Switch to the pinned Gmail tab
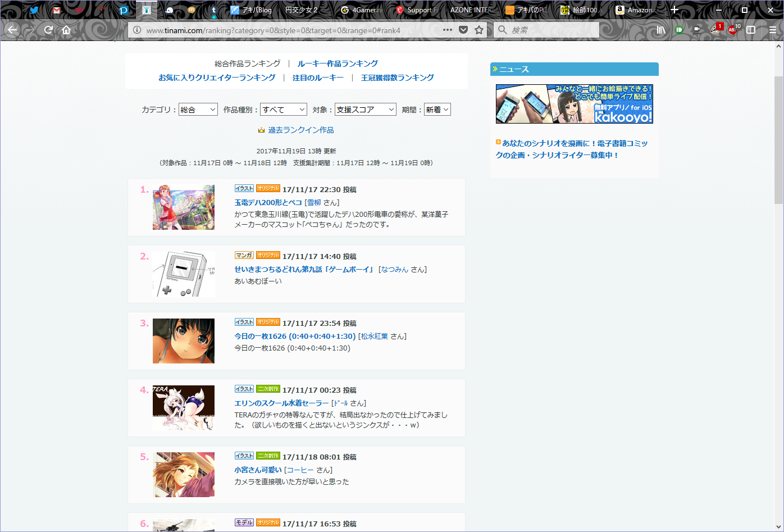Screen dimensions: 784x532 point(56,10)
